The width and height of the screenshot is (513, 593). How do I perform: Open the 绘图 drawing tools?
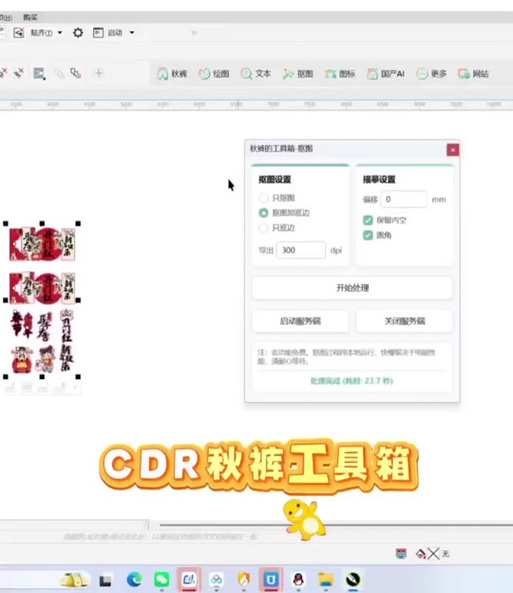tap(214, 74)
